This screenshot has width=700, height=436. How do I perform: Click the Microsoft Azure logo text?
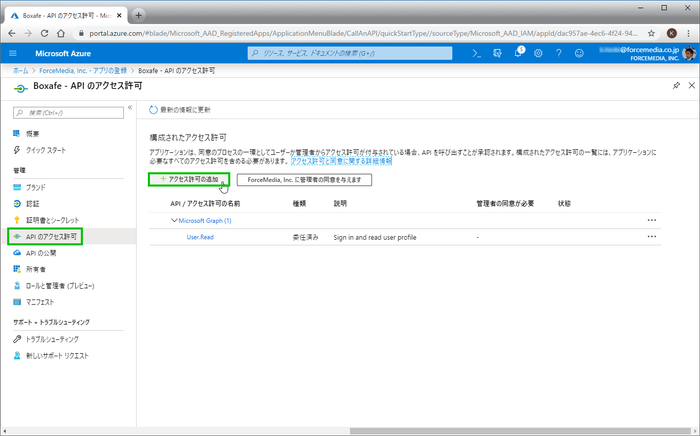click(x=63, y=54)
